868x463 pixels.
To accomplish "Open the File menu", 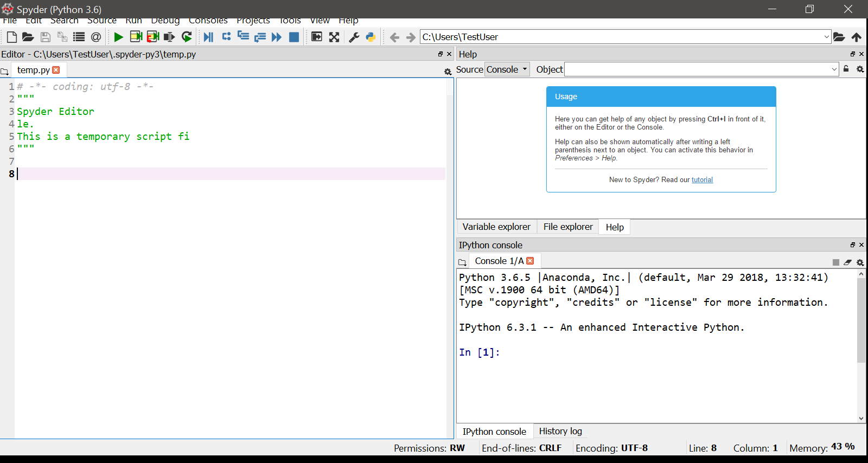I will 10,21.
